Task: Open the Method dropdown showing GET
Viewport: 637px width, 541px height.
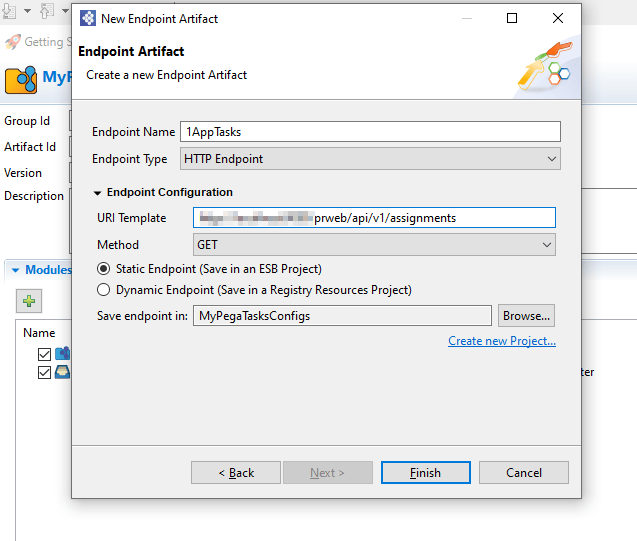Action: tap(374, 244)
